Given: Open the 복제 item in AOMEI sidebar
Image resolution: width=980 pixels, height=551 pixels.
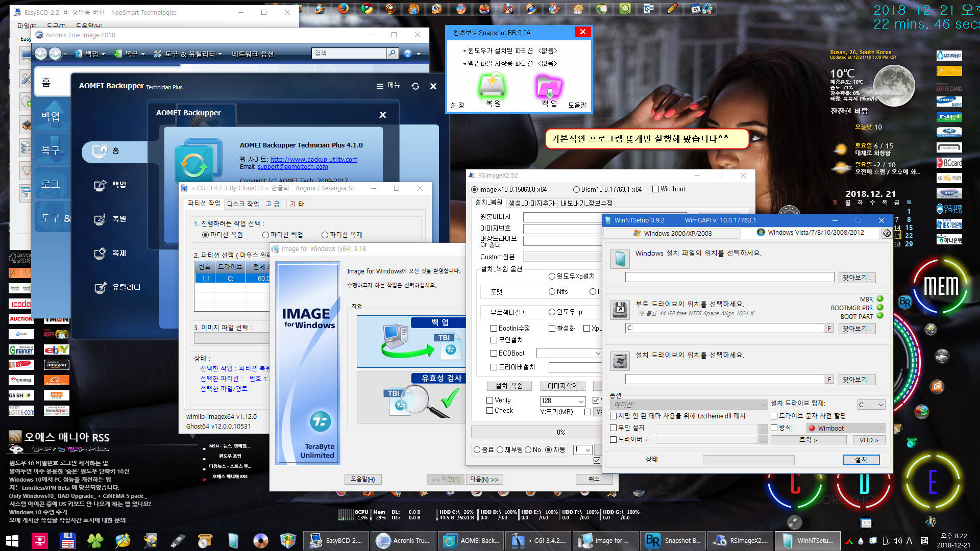Looking at the screenshot, I should (111, 253).
